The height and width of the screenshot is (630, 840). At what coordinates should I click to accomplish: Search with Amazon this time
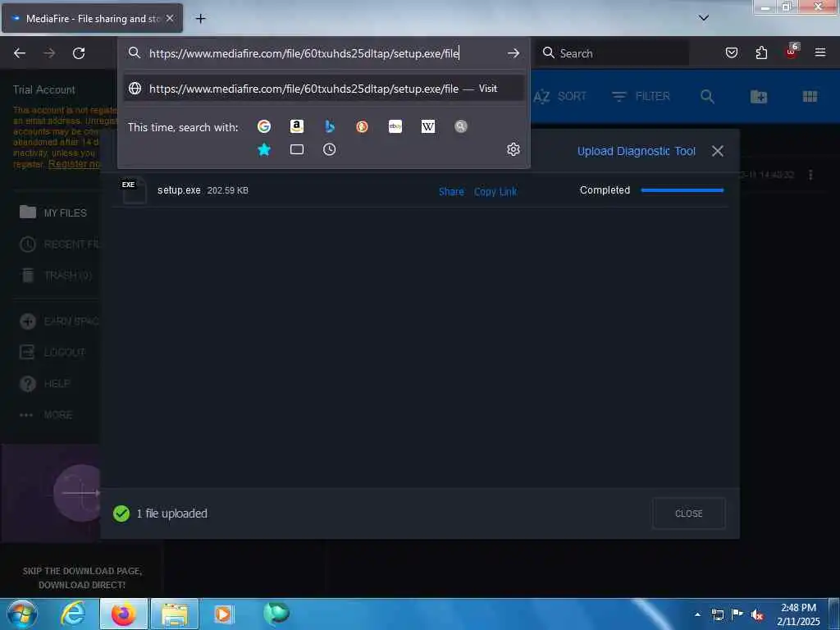pos(297,126)
